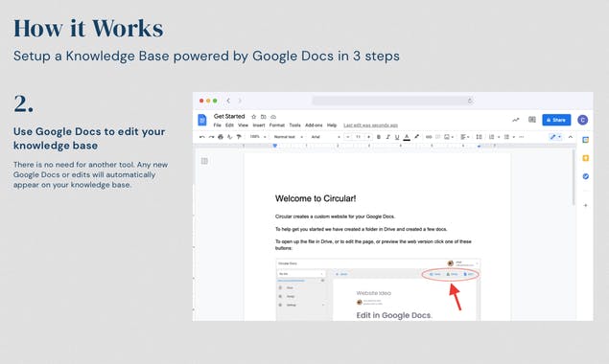Click the embedded Circular screenshot image
609x364 pixels.
pos(378,289)
